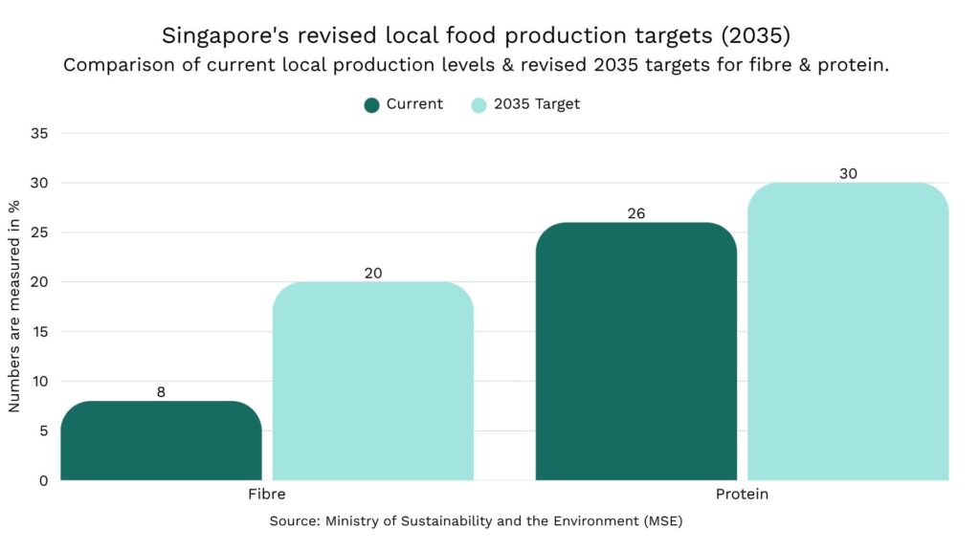
Task: Click the y-axis tick label 15
Action: click(40, 332)
